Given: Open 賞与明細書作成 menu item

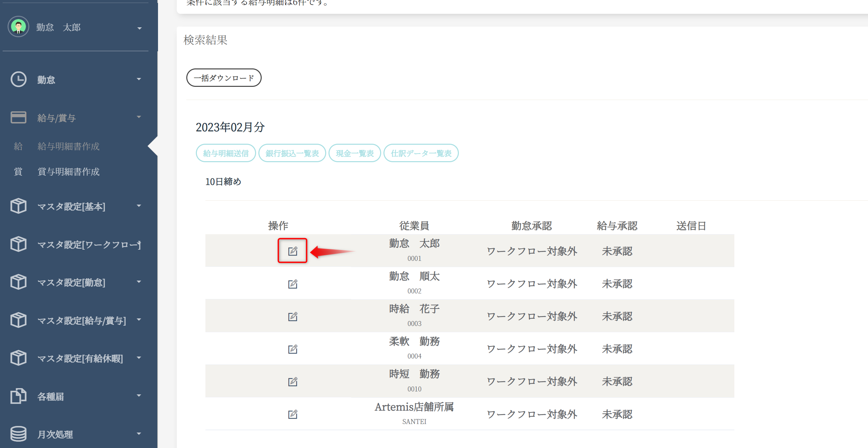Looking at the screenshot, I should [68, 172].
